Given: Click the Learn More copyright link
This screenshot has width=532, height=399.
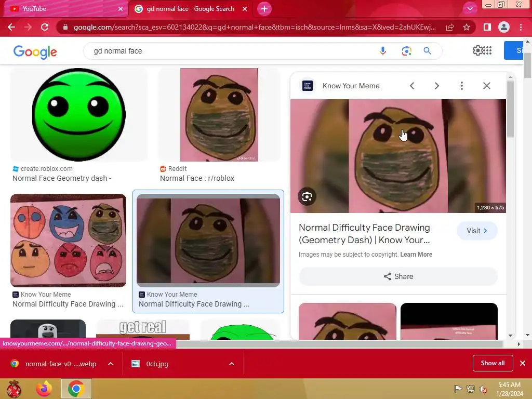Looking at the screenshot, I should point(416,255).
